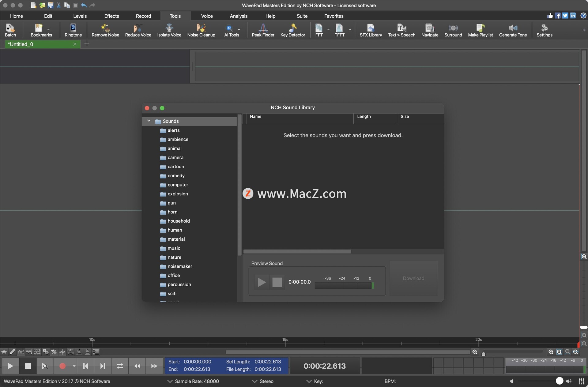The image size is (588, 387).
Task: Open the SFX Library tool
Action: [371, 30]
